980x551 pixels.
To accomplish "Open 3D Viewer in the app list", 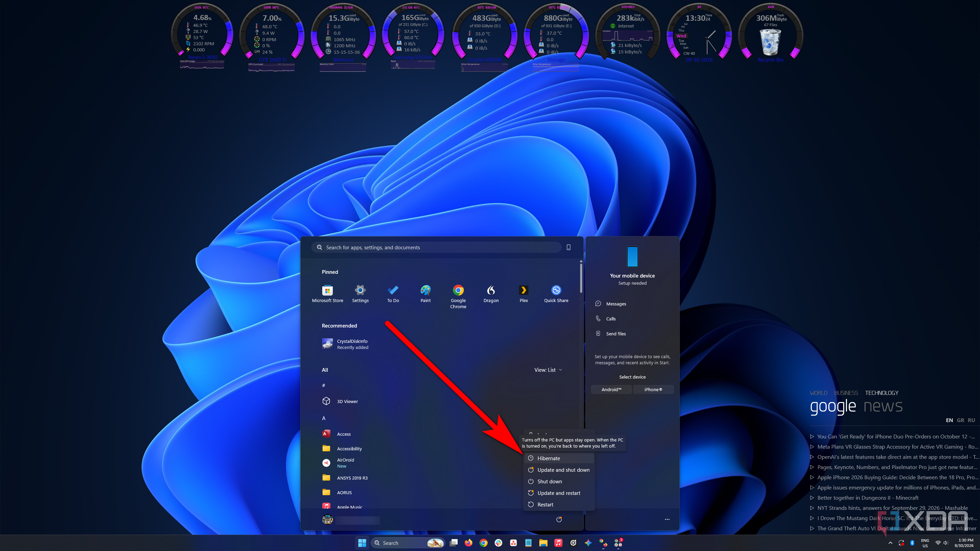I will (x=340, y=401).
